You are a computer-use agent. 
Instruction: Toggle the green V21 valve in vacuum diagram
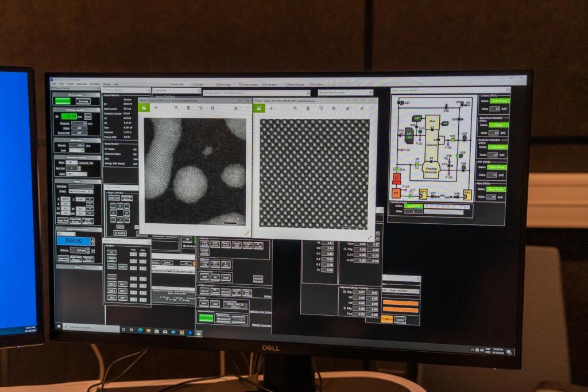[452, 140]
